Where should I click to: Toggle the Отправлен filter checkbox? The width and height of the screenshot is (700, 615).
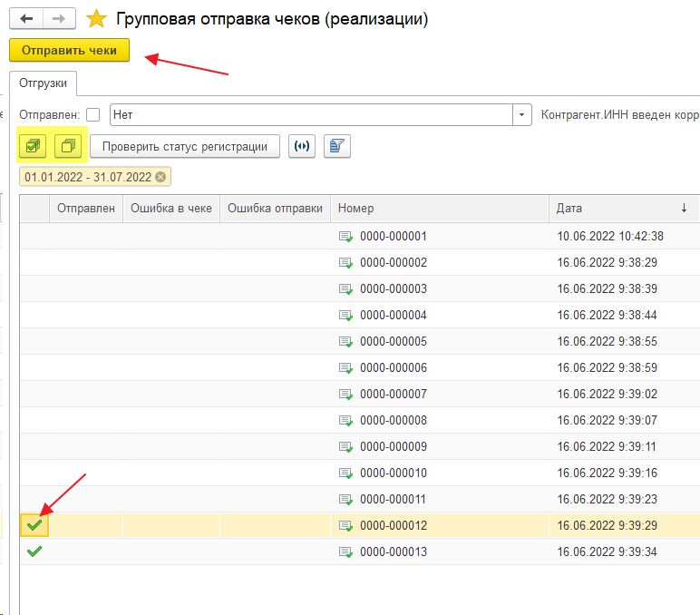click(x=92, y=115)
